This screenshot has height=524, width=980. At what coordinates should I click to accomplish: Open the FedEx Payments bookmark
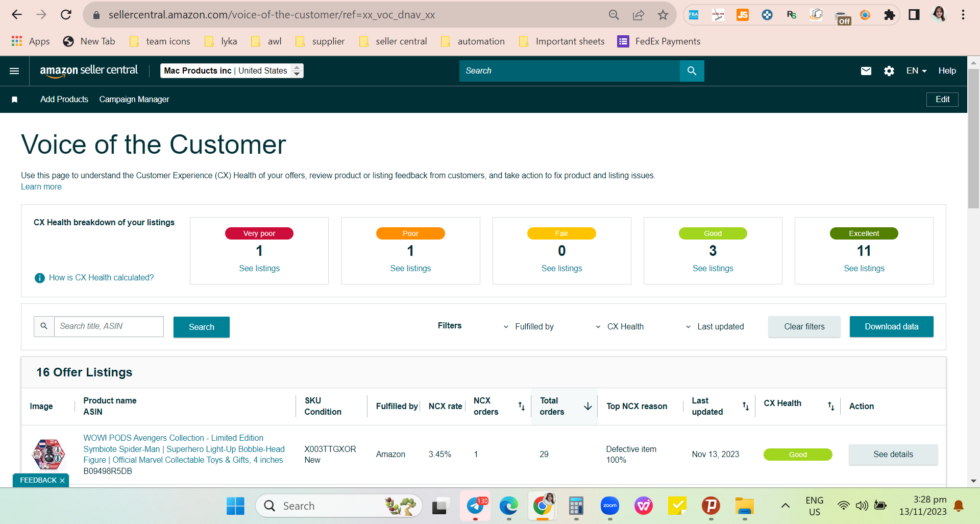tap(659, 41)
